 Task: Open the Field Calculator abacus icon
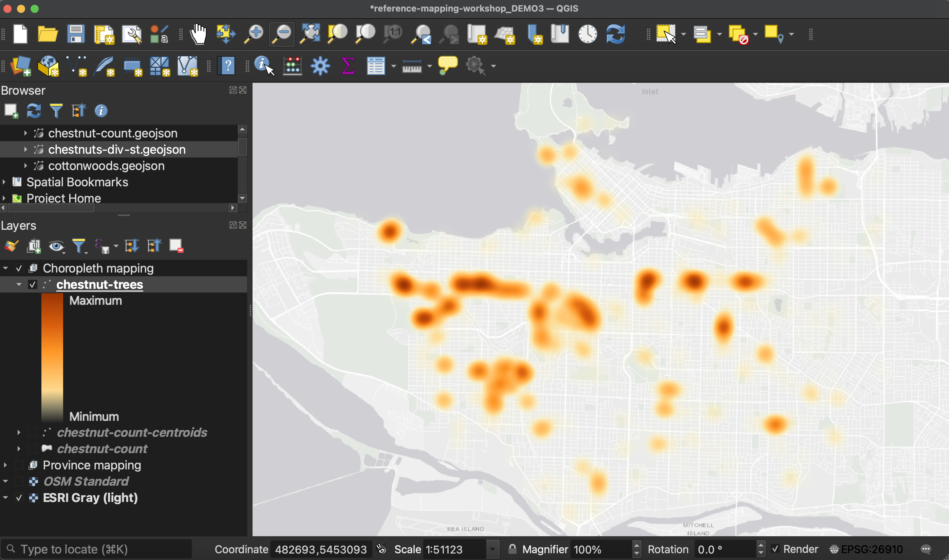point(293,66)
